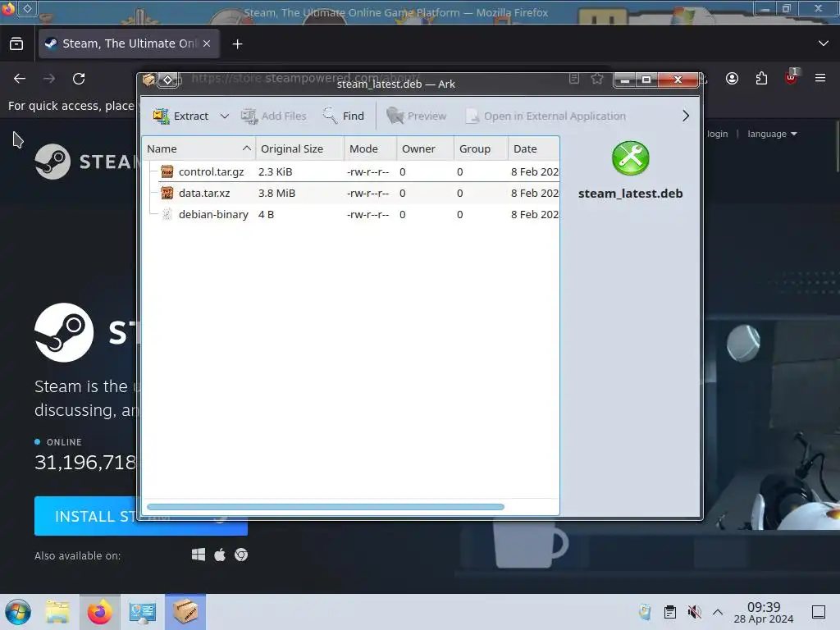Click the horizontal scrollbar in Ark file list

pyautogui.click(x=325, y=507)
